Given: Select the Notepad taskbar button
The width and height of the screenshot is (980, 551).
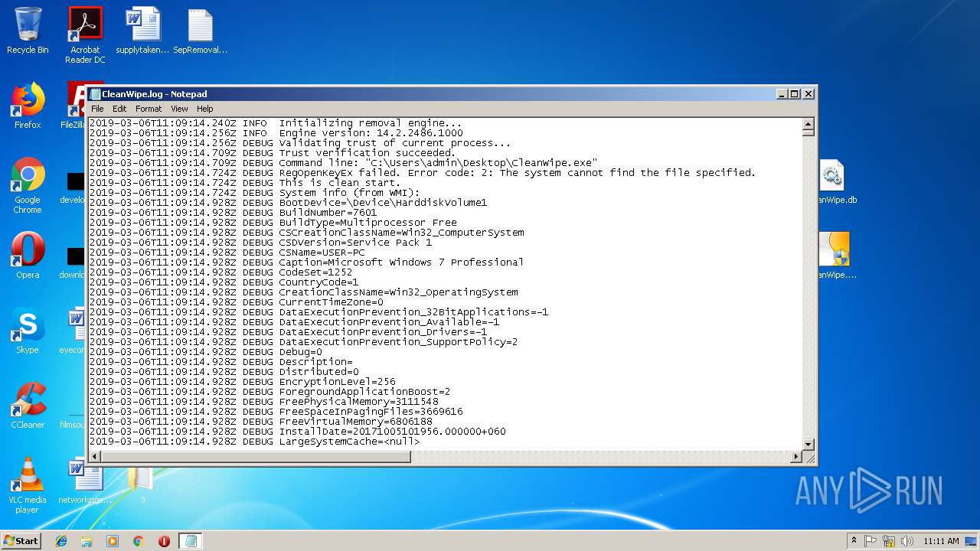Looking at the screenshot, I should 191,541.
